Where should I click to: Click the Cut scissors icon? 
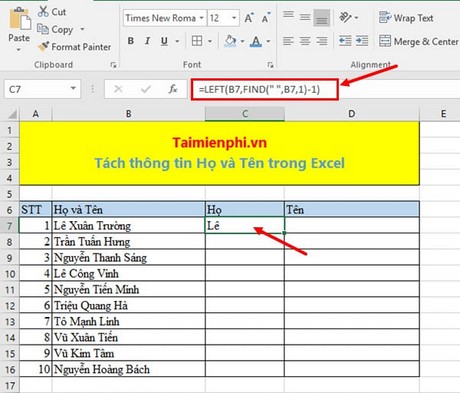coord(43,12)
